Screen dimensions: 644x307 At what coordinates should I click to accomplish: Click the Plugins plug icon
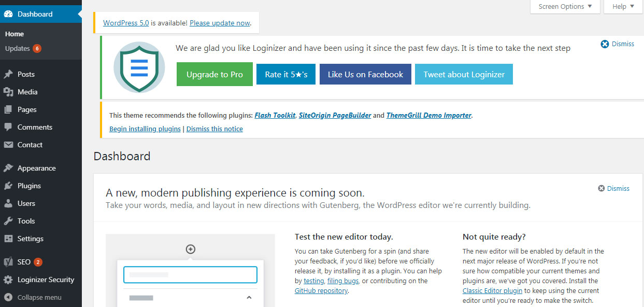pyautogui.click(x=8, y=186)
